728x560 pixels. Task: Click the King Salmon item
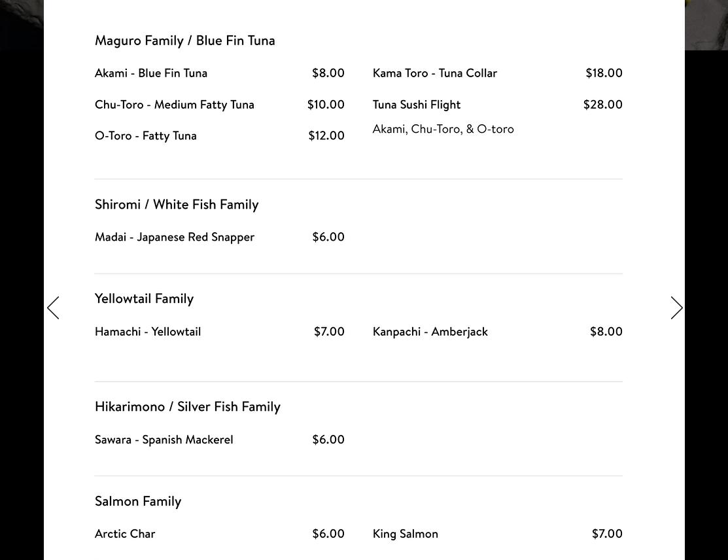click(406, 534)
